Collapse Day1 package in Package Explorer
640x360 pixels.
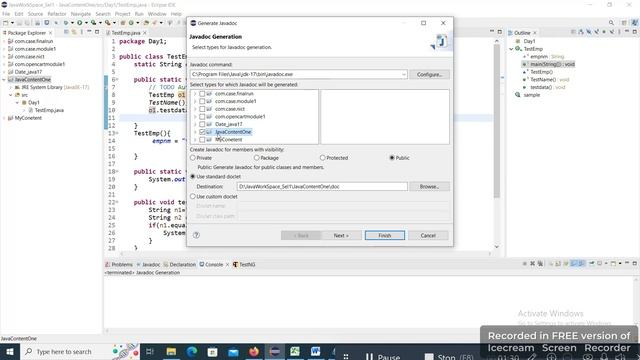point(18,102)
